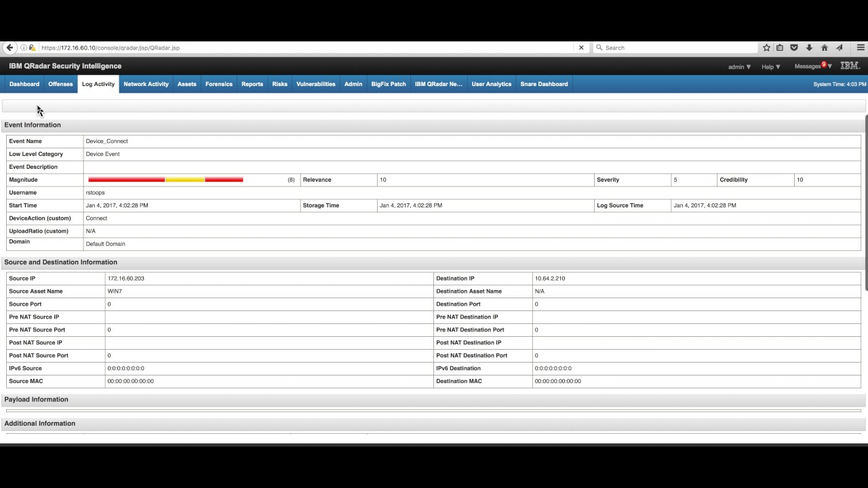Select the Risks tab
This screenshot has height=488, width=868.
tap(279, 84)
